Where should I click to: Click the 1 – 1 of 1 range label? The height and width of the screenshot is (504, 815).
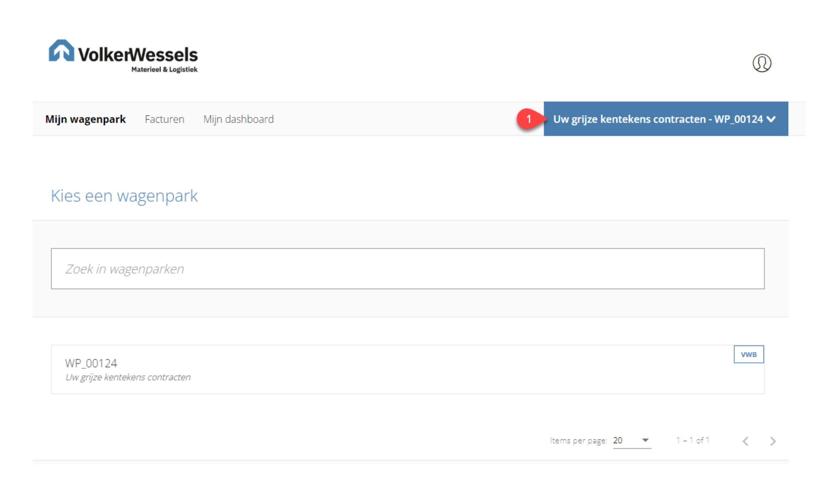click(x=692, y=440)
